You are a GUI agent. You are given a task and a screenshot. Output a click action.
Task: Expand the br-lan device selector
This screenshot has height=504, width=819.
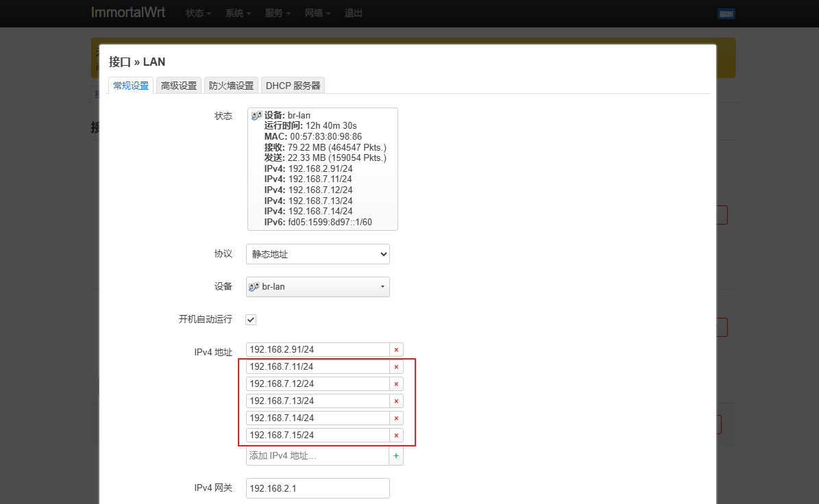point(317,287)
